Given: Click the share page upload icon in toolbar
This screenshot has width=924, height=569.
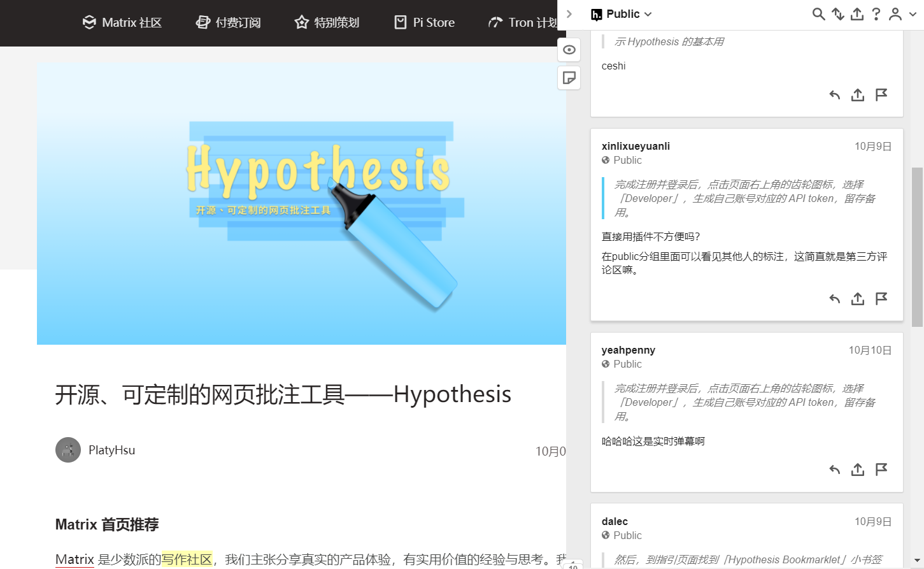Looking at the screenshot, I should pyautogui.click(x=857, y=14).
